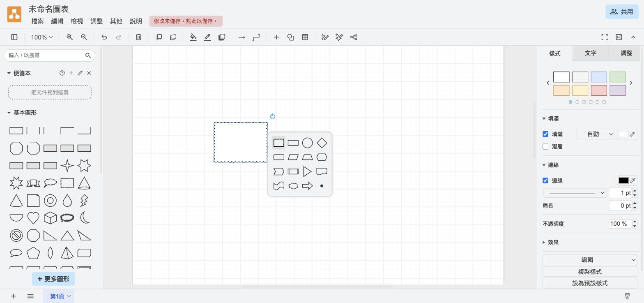Open the line pattern dropdown
Screen dimensions: 644x303
pos(575,193)
